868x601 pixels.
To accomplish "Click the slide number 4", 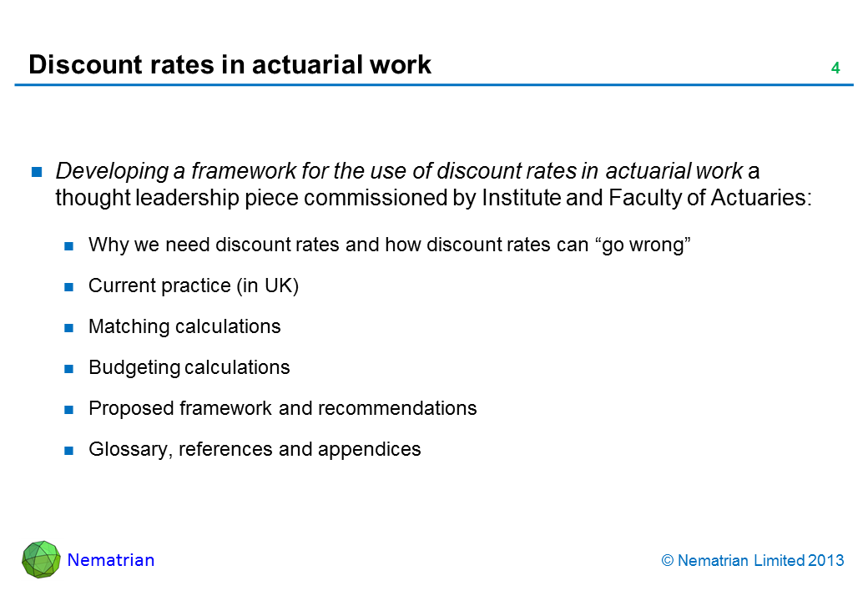I will click(835, 68).
